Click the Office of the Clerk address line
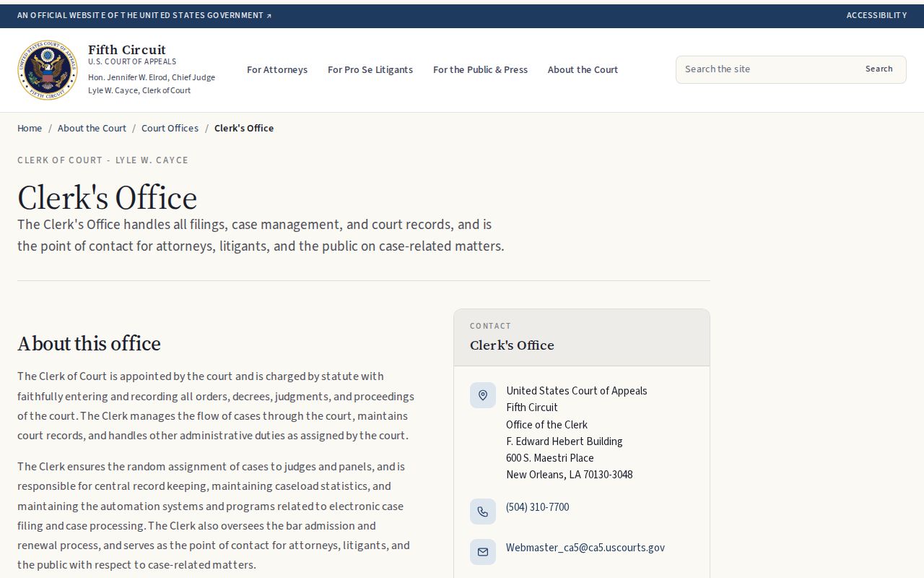 546,425
